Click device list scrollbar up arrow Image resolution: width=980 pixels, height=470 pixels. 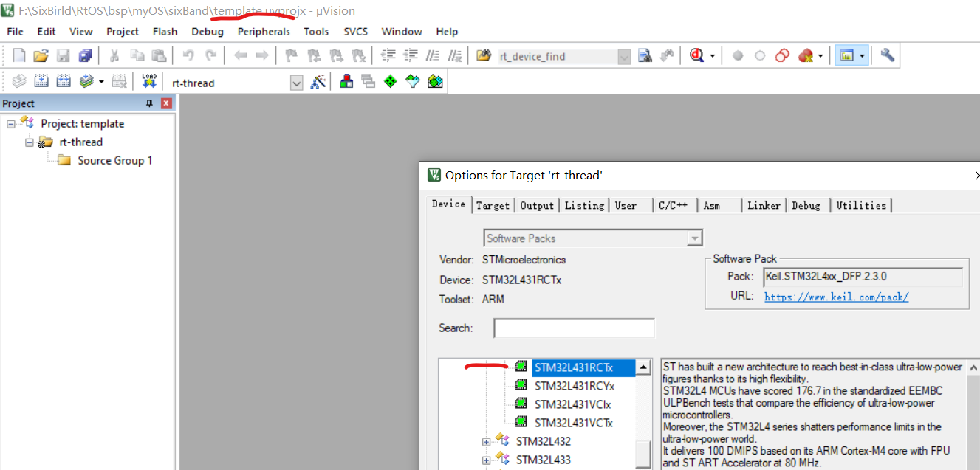point(644,367)
